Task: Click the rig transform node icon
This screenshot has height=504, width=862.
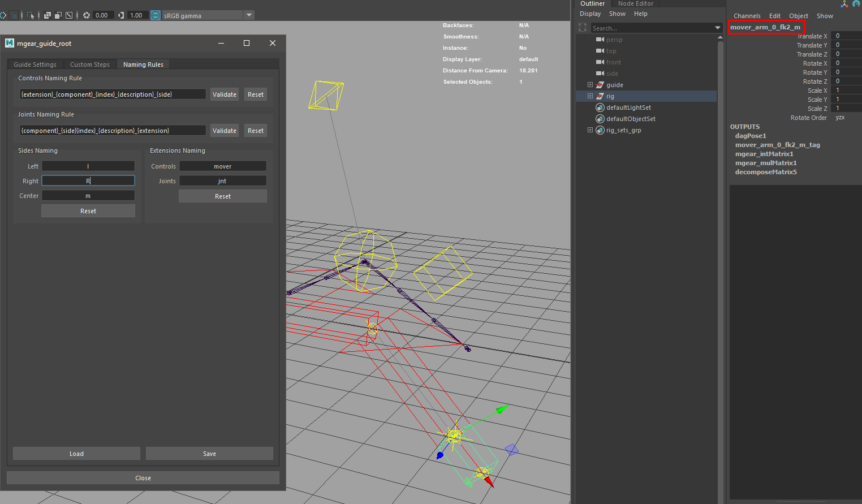Action: pos(600,96)
